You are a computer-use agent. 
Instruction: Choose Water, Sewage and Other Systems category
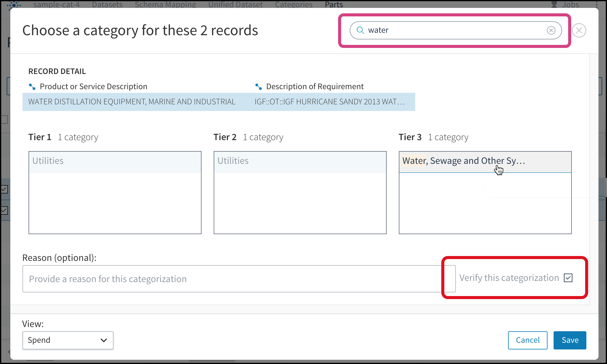(463, 161)
